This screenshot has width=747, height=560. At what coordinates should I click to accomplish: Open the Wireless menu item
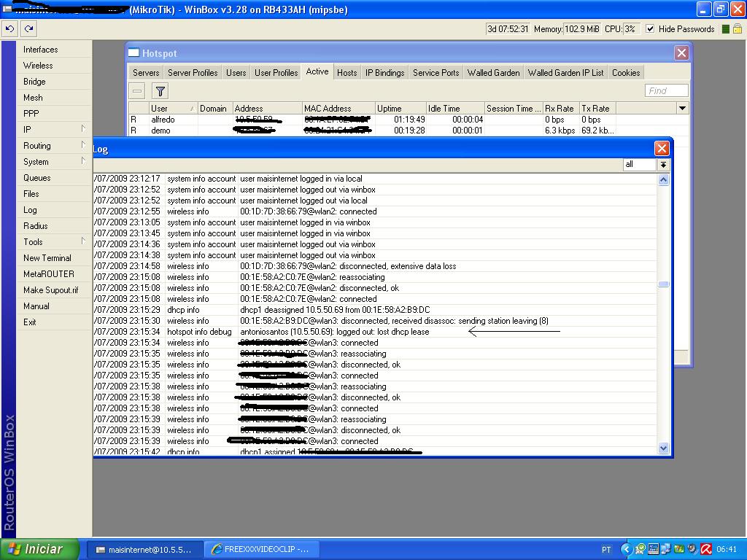point(38,66)
